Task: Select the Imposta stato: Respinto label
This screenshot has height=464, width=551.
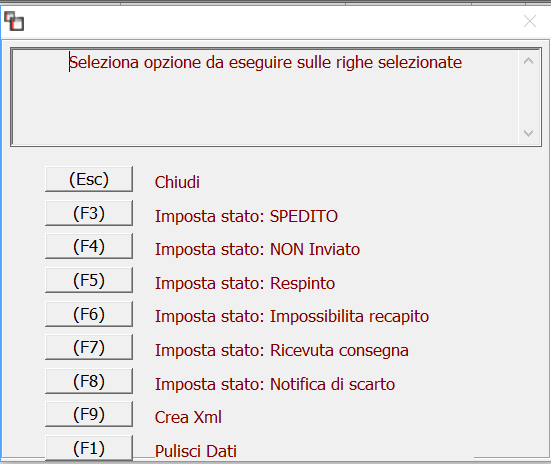Action: 245,283
